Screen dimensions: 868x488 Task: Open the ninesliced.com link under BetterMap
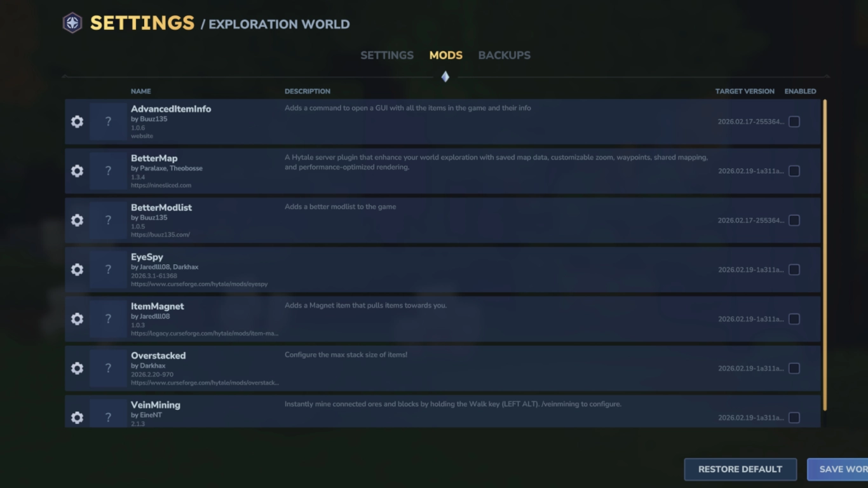tap(160, 185)
